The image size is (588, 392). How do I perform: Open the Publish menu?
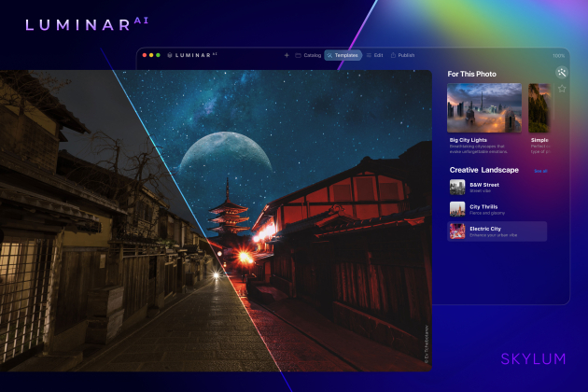402,55
